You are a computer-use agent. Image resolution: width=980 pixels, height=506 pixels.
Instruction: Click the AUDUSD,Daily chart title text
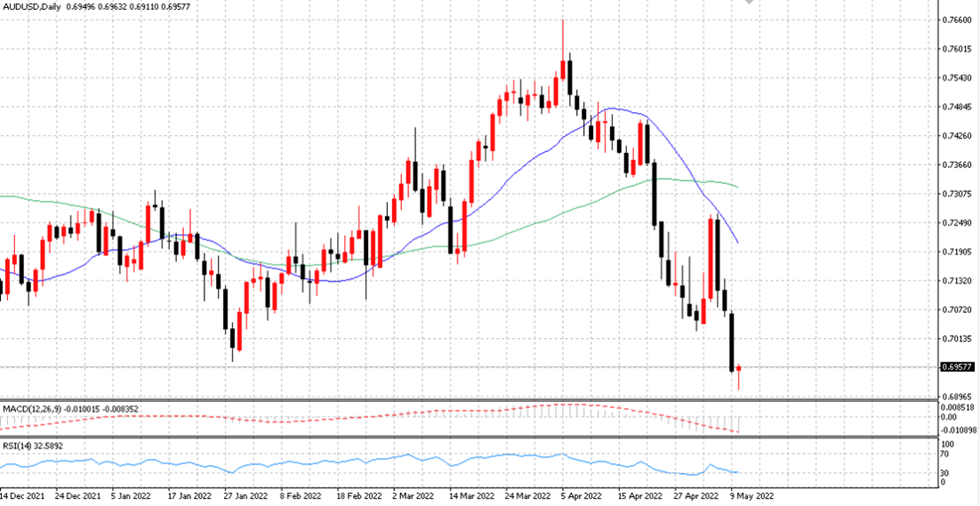(x=27, y=7)
